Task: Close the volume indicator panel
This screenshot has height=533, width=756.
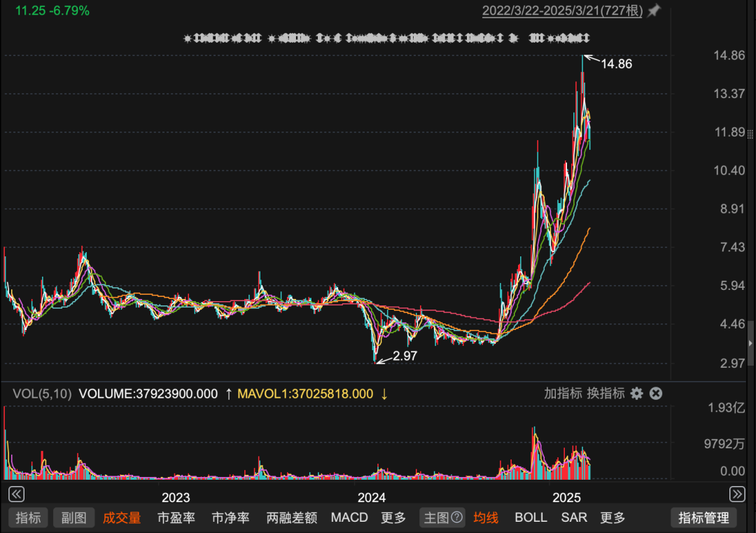Action: pyautogui.click(x=655, y=394)
